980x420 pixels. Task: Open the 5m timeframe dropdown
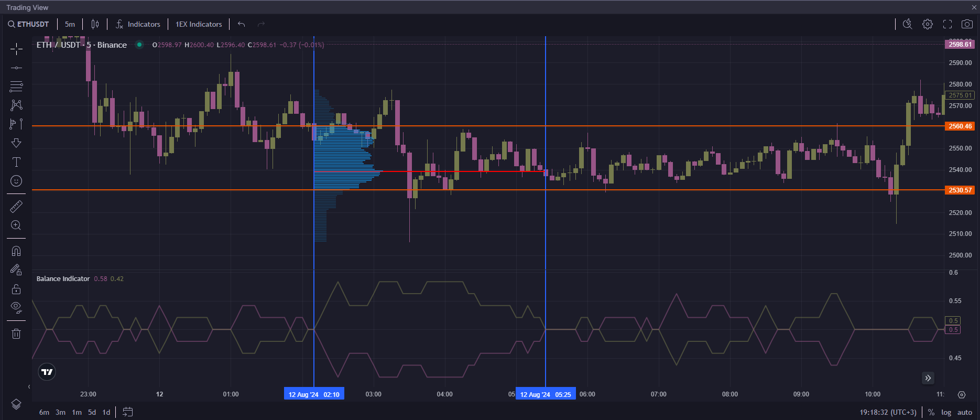pyautogui.click(x=70, y=24)
